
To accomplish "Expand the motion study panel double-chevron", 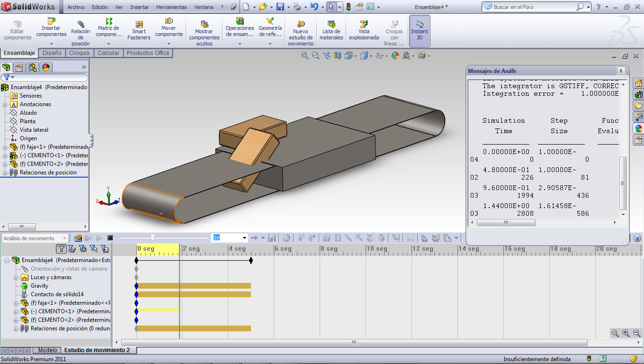I will pos(637,238).
